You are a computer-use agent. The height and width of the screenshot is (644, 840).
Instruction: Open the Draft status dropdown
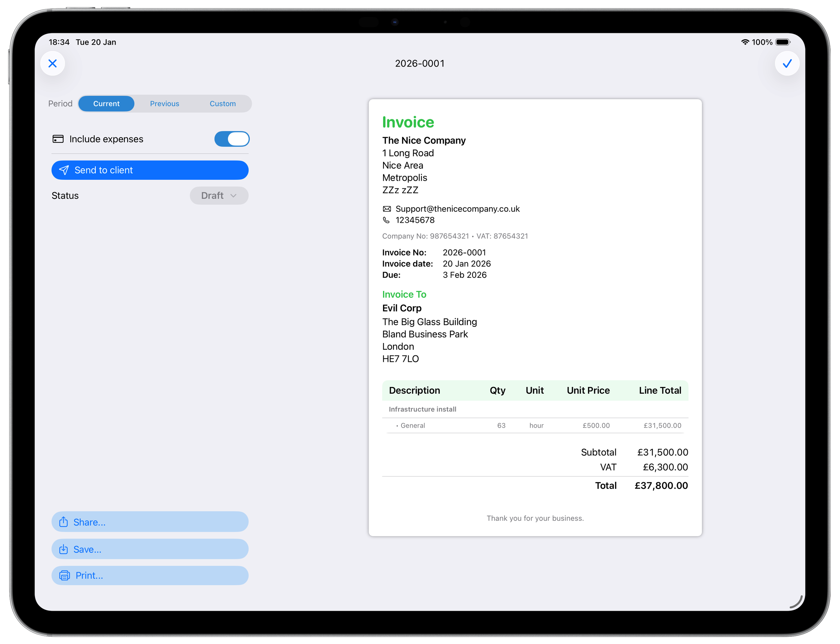[218, 196]
